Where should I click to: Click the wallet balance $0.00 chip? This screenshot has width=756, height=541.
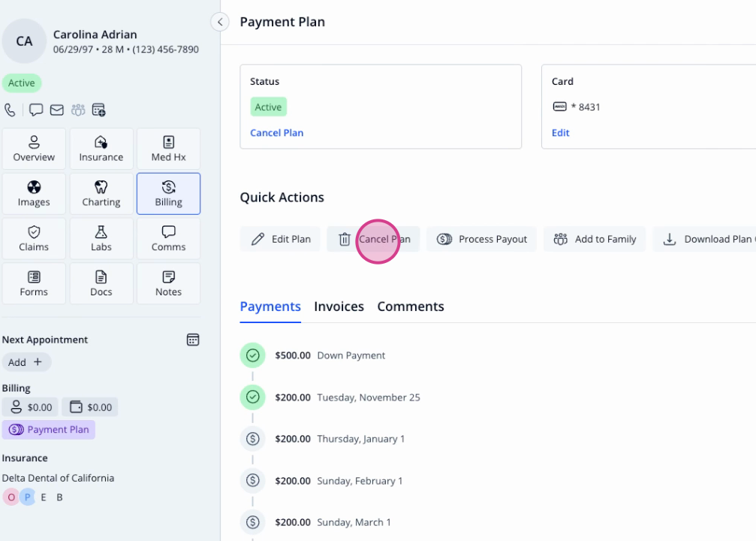pos(90,407)
